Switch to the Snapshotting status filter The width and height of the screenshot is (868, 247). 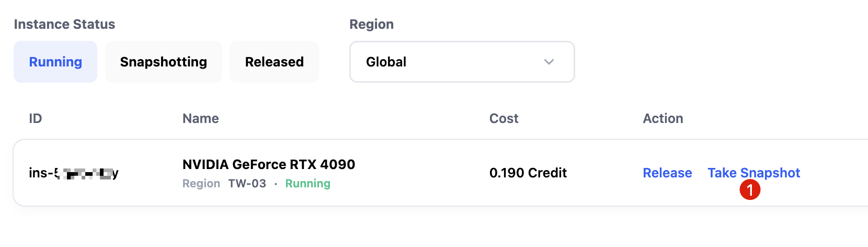pos(164,62)
